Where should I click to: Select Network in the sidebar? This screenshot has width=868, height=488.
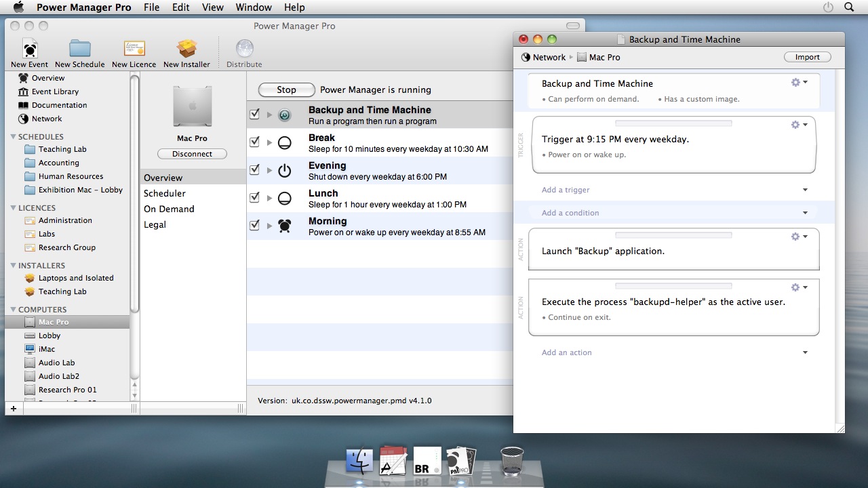click(x=47, y=119)
